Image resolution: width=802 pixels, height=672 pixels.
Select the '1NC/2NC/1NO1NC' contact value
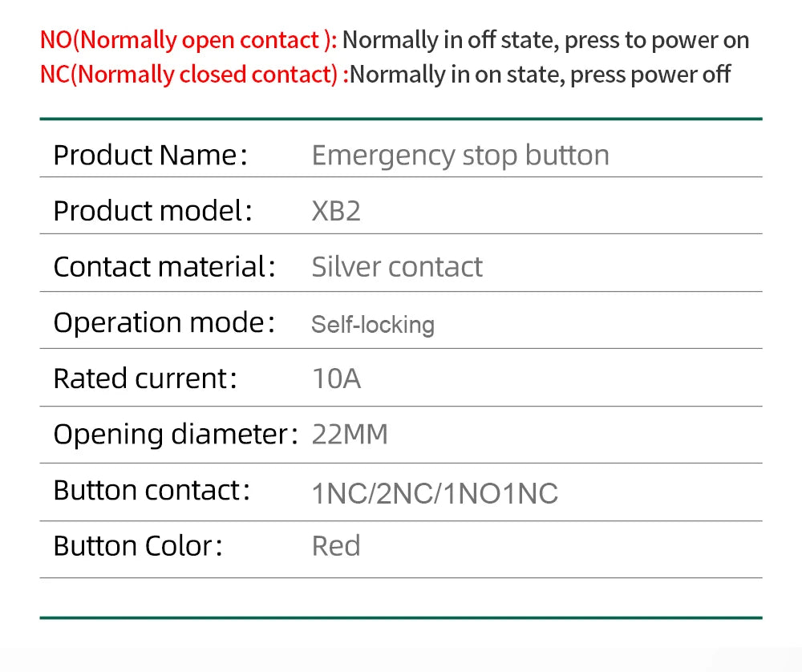tap(435, 494)
